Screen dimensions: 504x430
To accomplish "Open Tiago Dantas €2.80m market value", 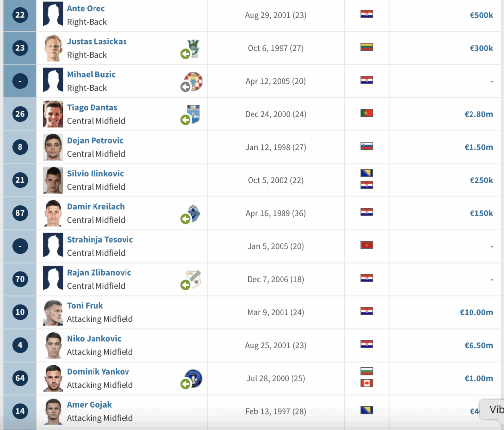I will pos(478,114).
